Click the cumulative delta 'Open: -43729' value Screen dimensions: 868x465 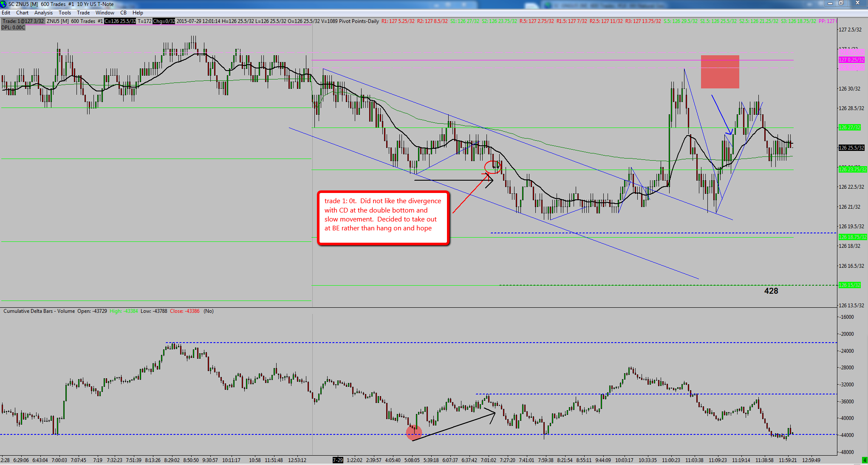coord(92,311)
